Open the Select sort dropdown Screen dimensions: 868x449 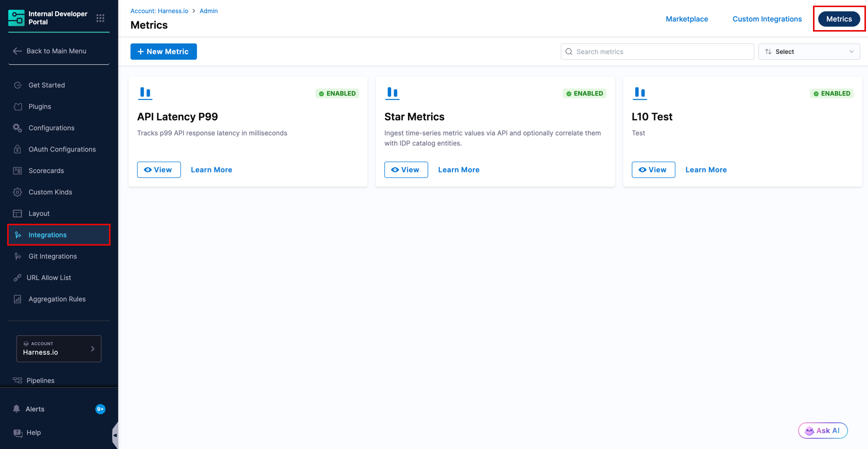pyautogui.click(x=809, y=51)
